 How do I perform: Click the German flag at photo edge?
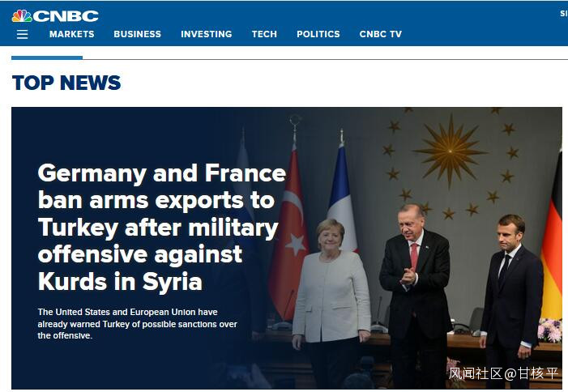click(552, 235)
